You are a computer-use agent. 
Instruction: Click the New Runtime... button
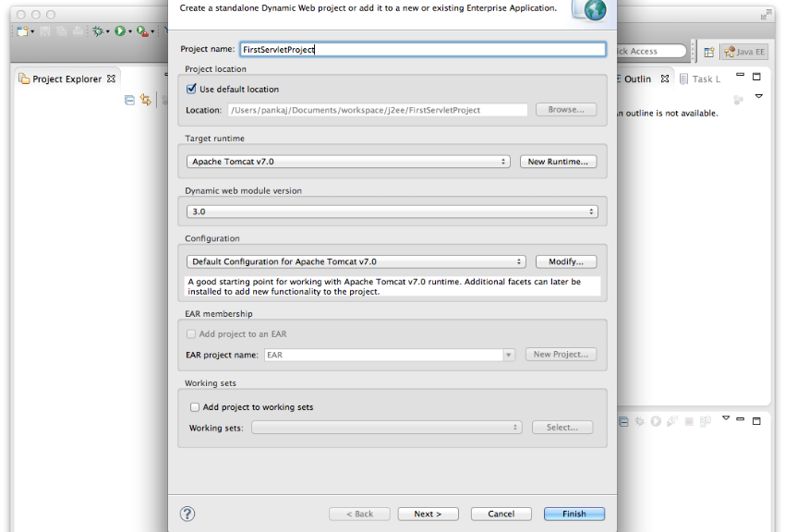(558, 162)
